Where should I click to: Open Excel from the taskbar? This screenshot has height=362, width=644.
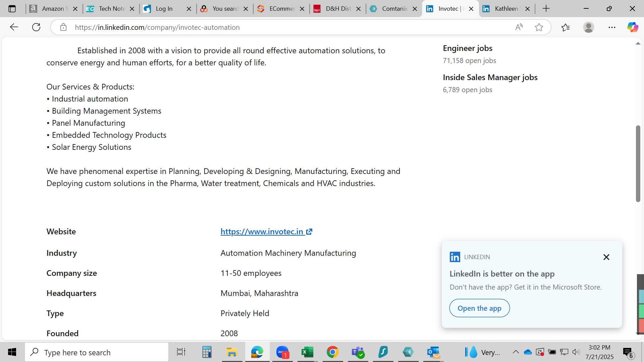[307, 352]
